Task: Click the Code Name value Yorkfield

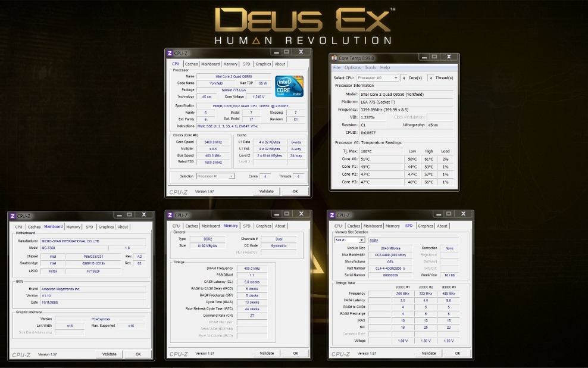Action: tap(215, 83)
